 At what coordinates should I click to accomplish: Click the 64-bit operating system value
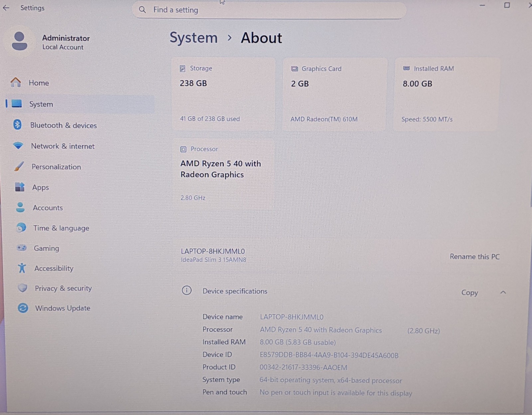pos(331,380)
